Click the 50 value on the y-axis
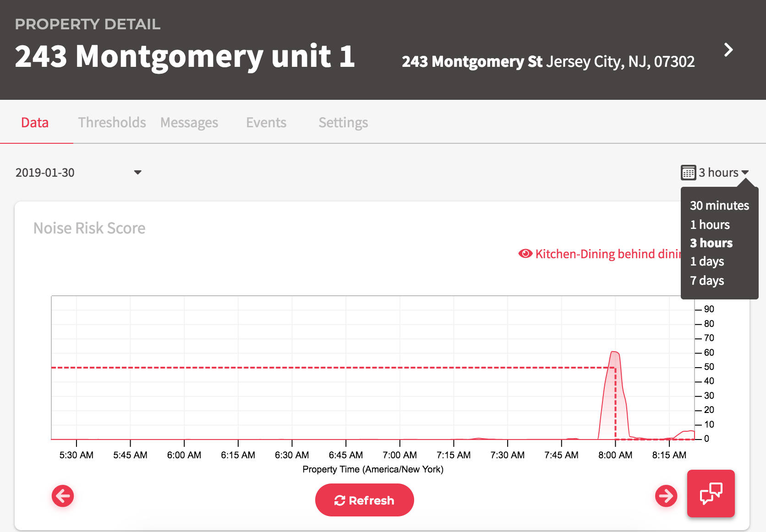This screenshot has width=766, height=532. [709, 367]
